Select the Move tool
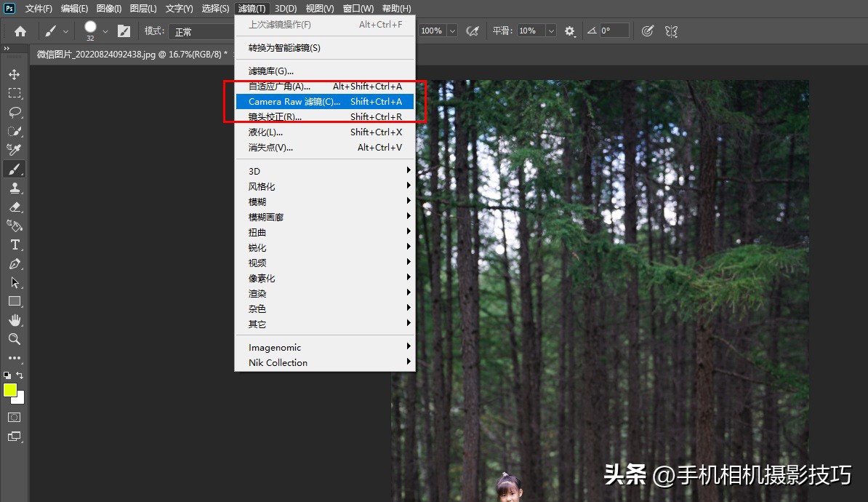 pos(12,73)
